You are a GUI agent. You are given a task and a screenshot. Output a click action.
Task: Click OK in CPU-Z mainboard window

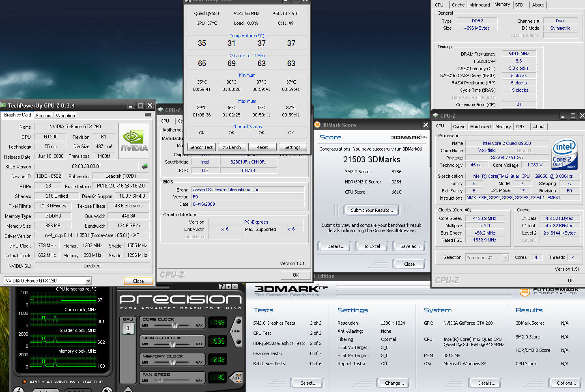click(296, 275)
